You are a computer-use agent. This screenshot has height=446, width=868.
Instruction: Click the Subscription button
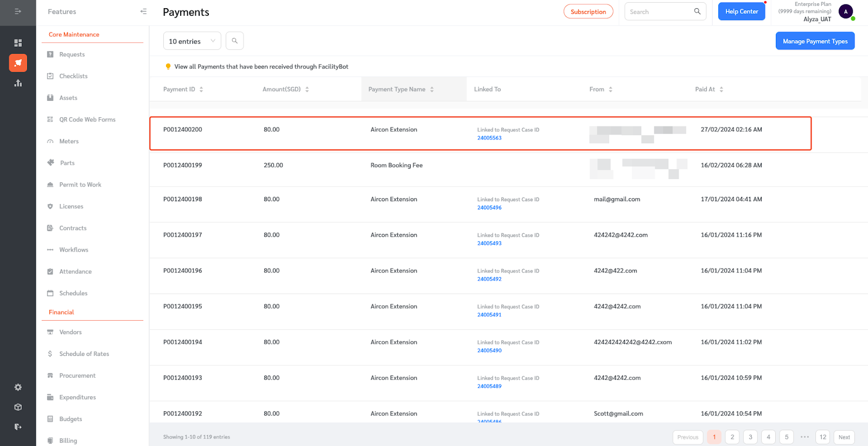[x=588, y=11]
